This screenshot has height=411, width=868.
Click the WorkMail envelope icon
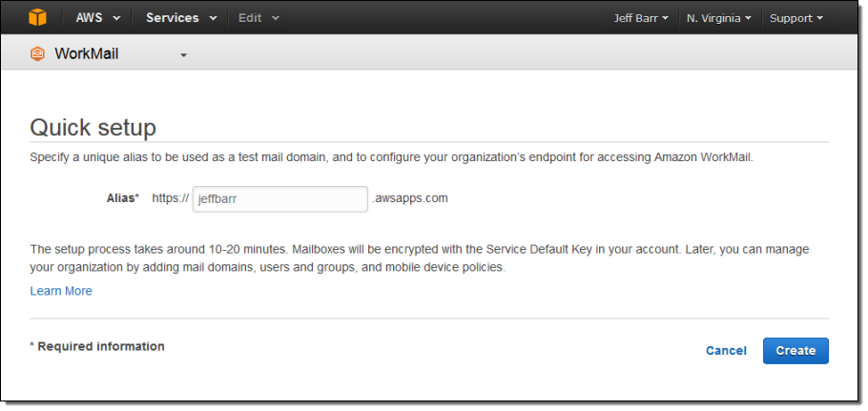pyautogui.click(x=38, y=54)
